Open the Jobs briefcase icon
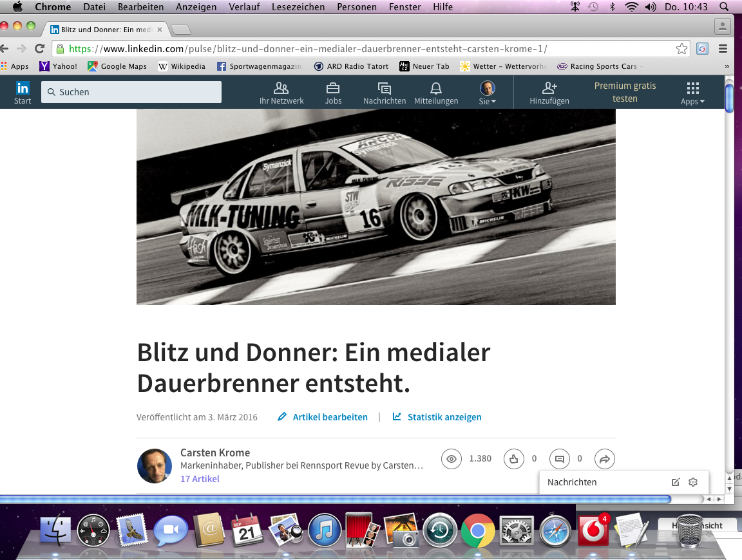The width and height of the screenshot is (742, 560). 333,93
